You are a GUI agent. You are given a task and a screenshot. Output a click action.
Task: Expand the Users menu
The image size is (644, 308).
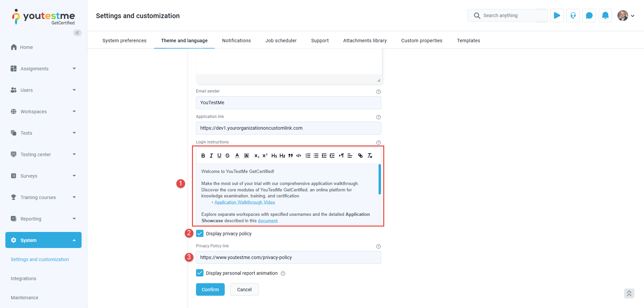pyautogui.click(x=43, y=90)
